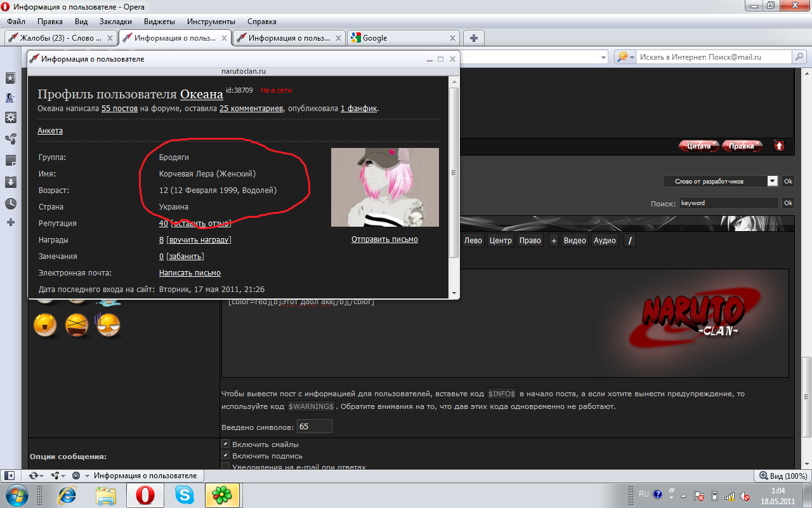Open the contacts panel in sidebar
Viewport: 812px width, 508px height.
click(11, 98)
